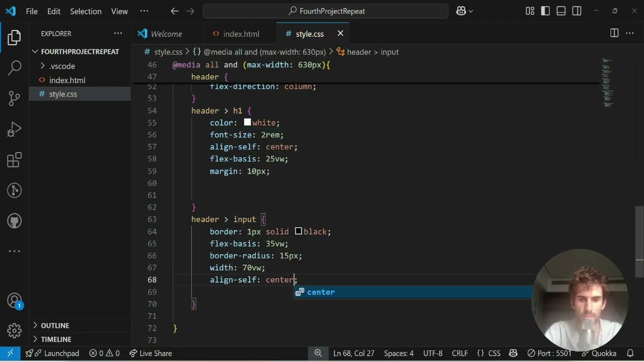Open notifications bell in status bar

click(x=630, y=353)
